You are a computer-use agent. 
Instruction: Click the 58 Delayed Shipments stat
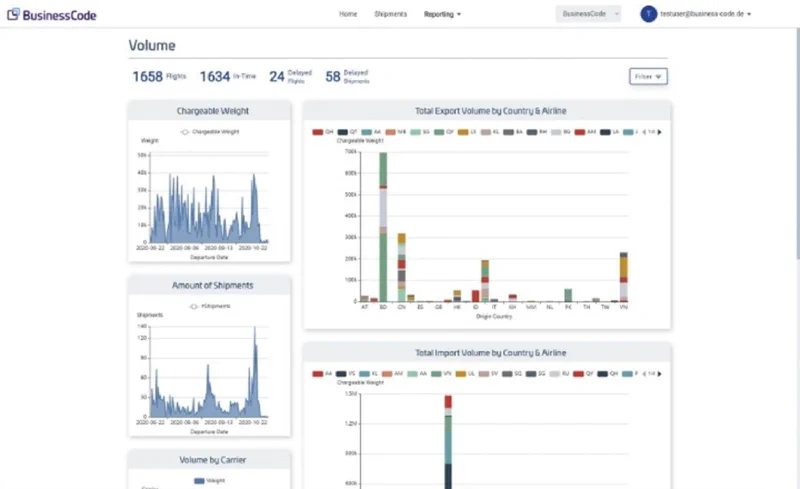348,76
